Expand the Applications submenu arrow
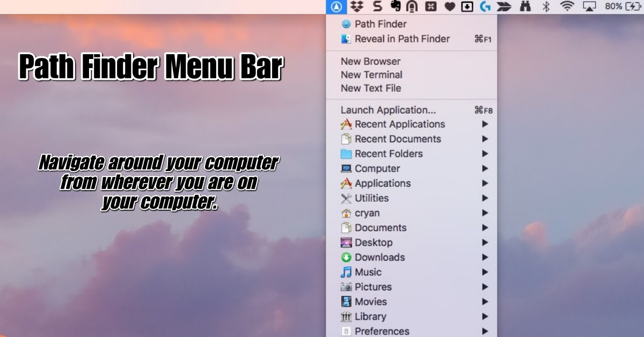 coord(485,183)
